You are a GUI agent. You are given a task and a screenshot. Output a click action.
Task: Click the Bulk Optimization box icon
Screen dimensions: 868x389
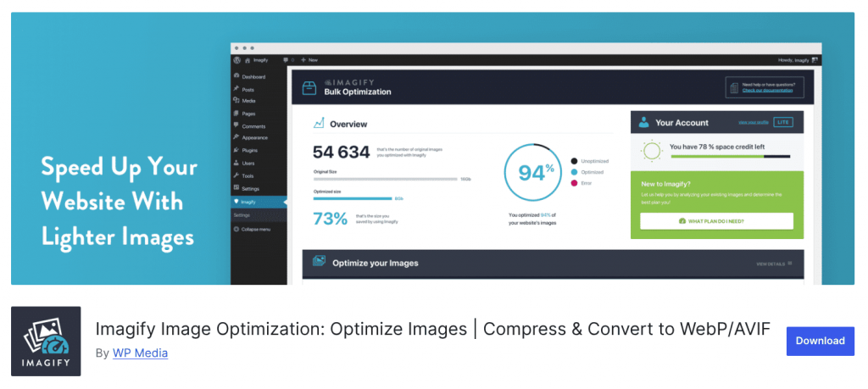pos(309,88)
